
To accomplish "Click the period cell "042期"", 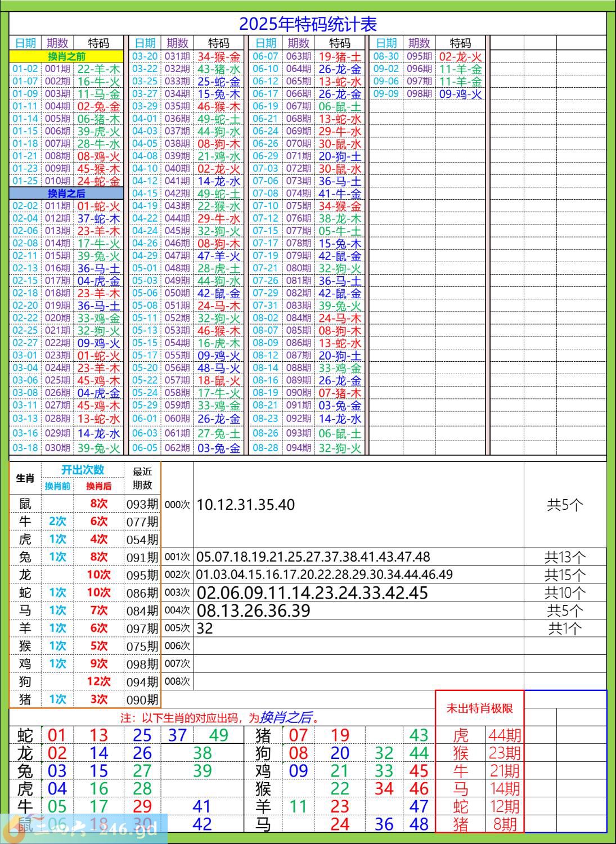I will pos(178,193).
